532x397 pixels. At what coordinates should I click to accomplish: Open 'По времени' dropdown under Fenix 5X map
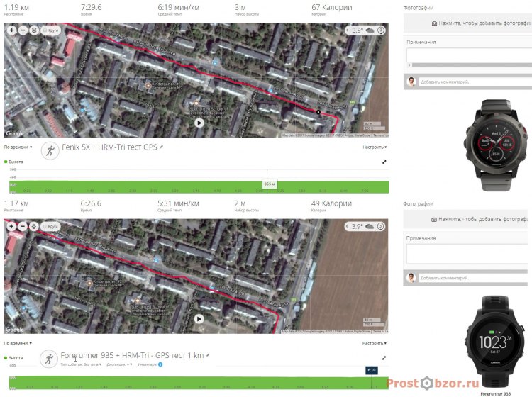[x=18, y=147]
